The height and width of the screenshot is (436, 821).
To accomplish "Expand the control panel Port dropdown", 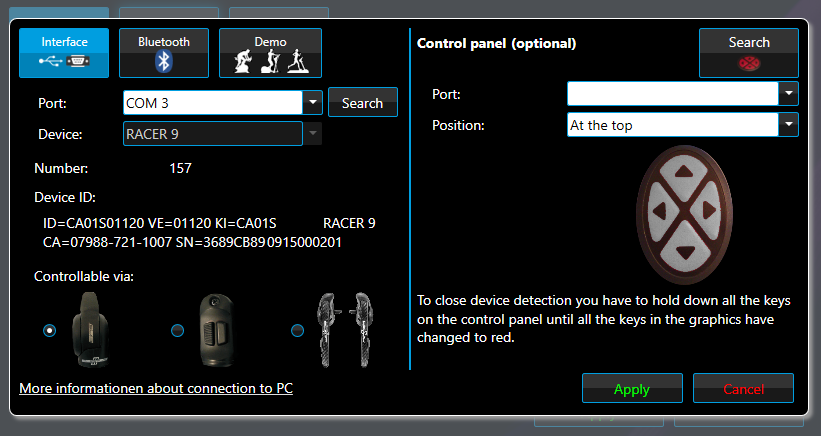I will [788, 94].
